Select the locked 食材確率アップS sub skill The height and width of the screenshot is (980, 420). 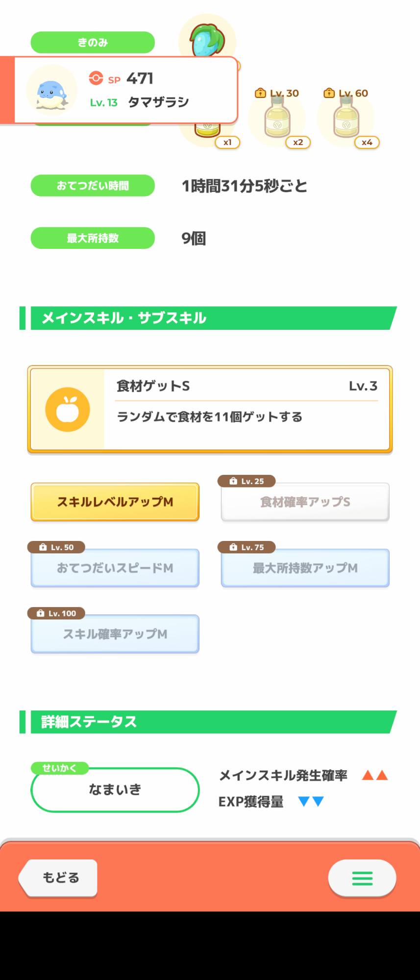coord(305,502)
